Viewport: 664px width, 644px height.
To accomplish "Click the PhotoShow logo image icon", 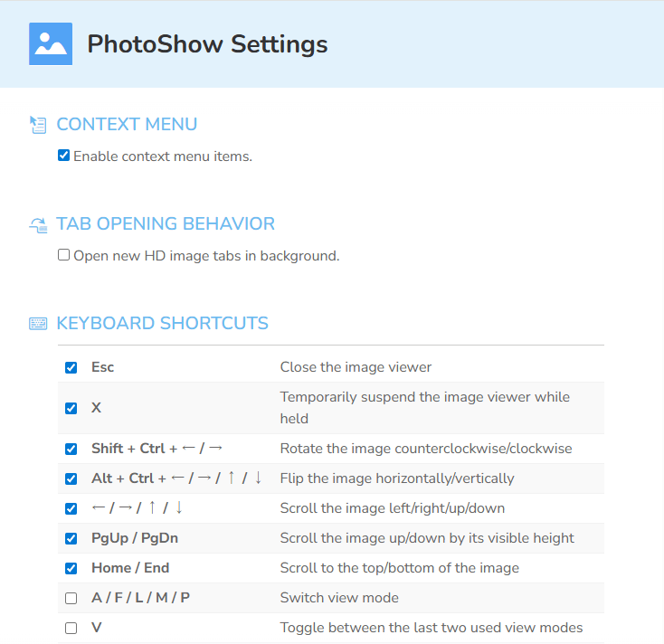I will tap(51, 44).
